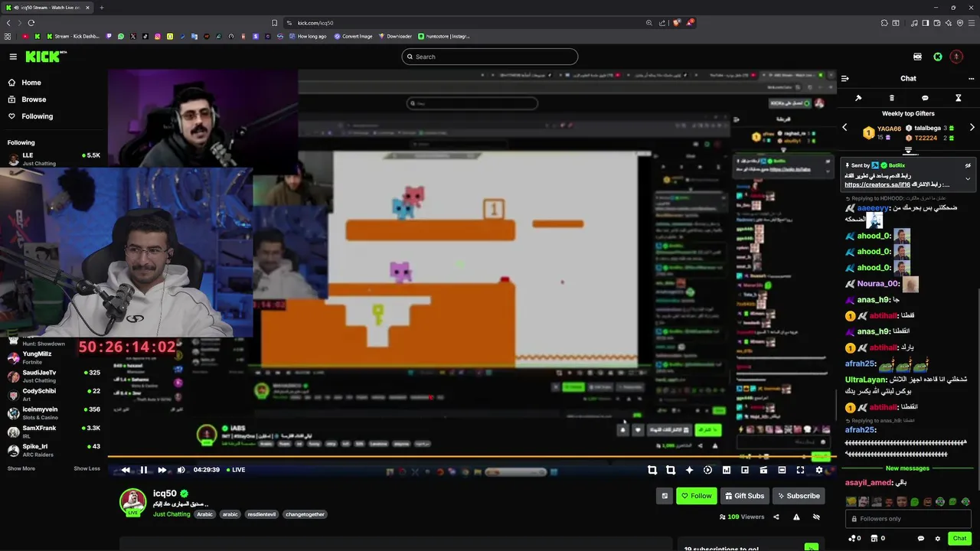
Task: Subscribe to icq50
Action: point(799,496)
